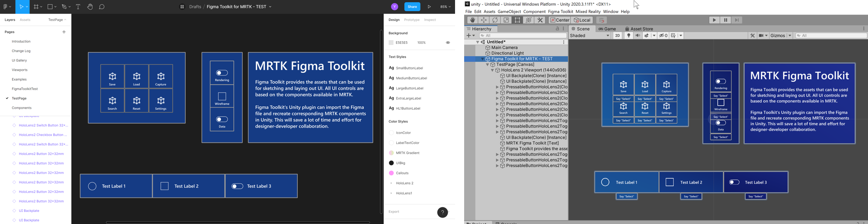868x224 pixels.
Task: Toggle Center pivot mode button
Action: (x=560, y=20)
